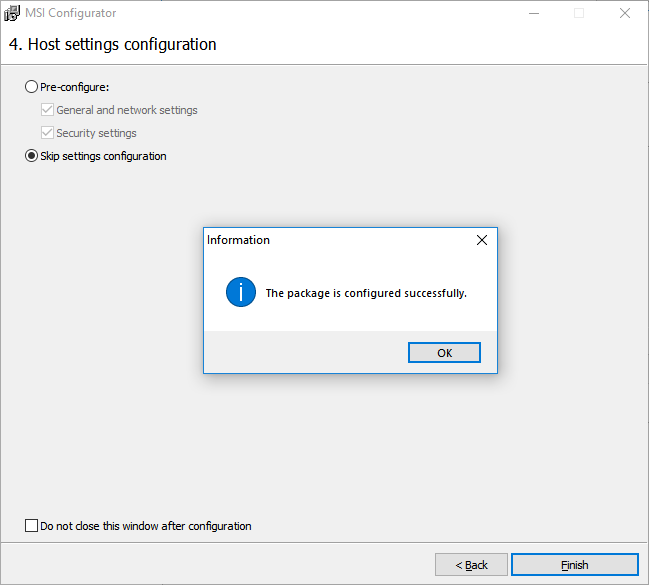The height and width of the screenshot is (585, 649).
Task: Go to previous step with Back button
Action: (x=471, y=565)
